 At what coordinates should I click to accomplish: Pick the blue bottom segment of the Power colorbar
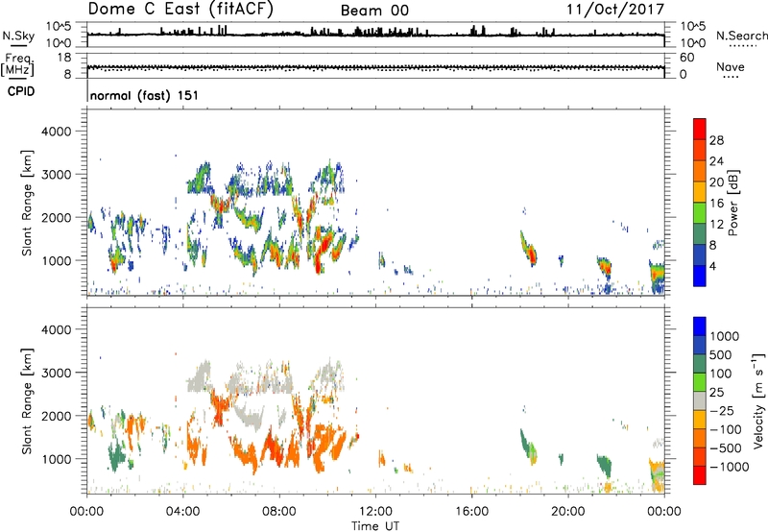700,276
